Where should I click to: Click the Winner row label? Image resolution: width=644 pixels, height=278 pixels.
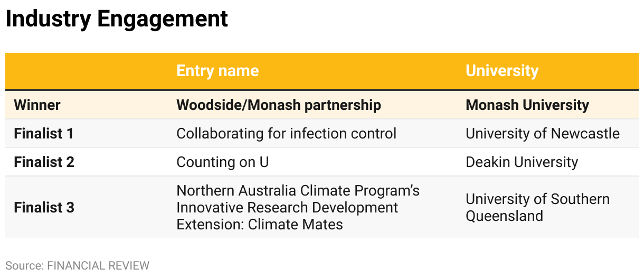(37, 105)
